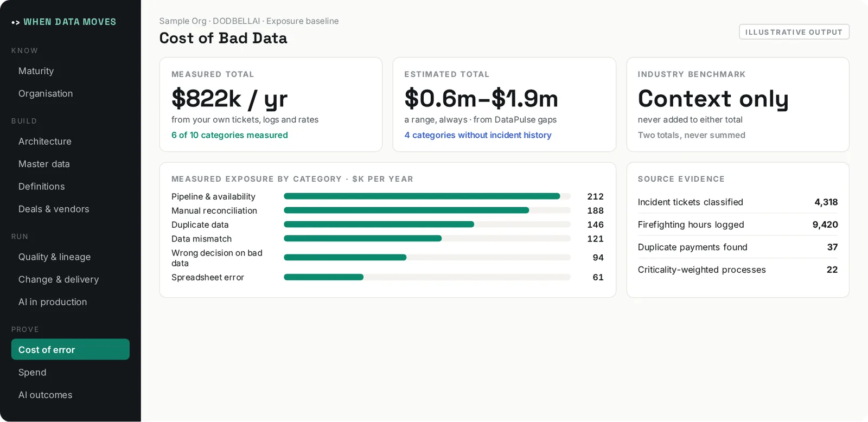Click the When Data Moves logo icon
868x422 pixels.
(16, 22)
